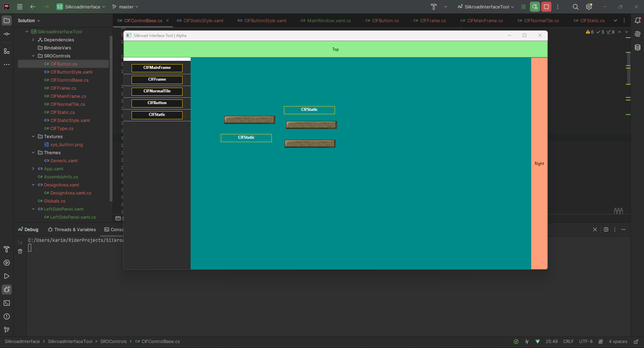This screenshot has width=644, height=348.
Task: Open SilkroadInterfaceTool run configuration dropdown
Action: click(486, 7)
